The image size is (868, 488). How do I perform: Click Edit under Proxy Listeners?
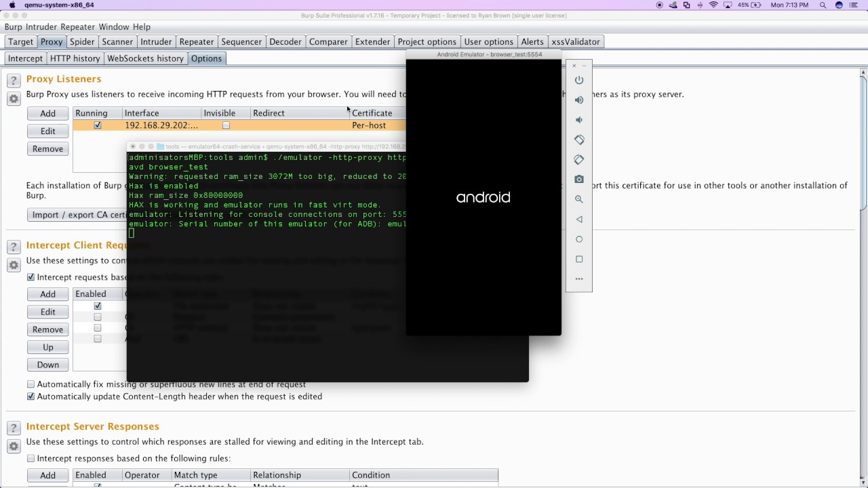pos(47,131)
